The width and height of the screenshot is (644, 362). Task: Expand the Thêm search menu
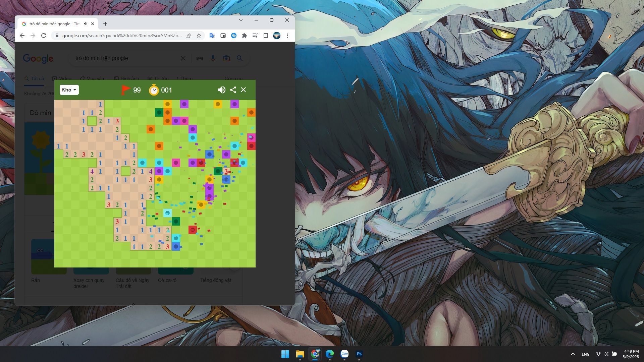tap(184, 78)
